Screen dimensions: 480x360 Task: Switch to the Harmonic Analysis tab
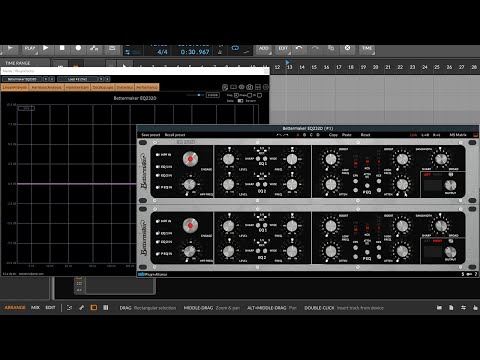click(46, 87)
